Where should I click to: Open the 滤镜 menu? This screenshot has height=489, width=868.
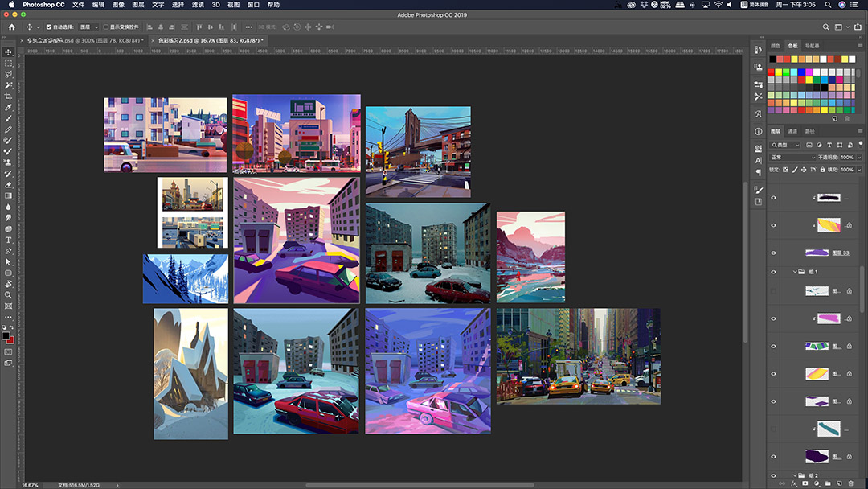tap(198, 5)
